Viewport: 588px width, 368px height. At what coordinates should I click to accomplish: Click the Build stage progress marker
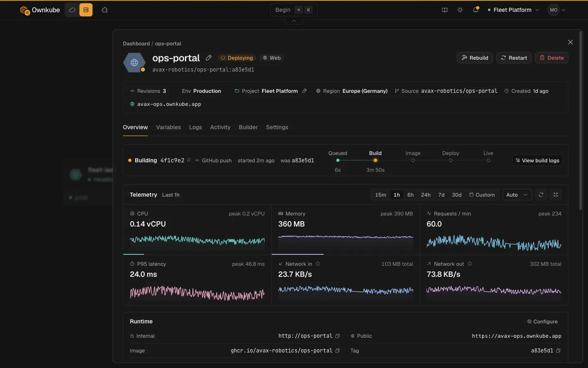tap(375, 160)
